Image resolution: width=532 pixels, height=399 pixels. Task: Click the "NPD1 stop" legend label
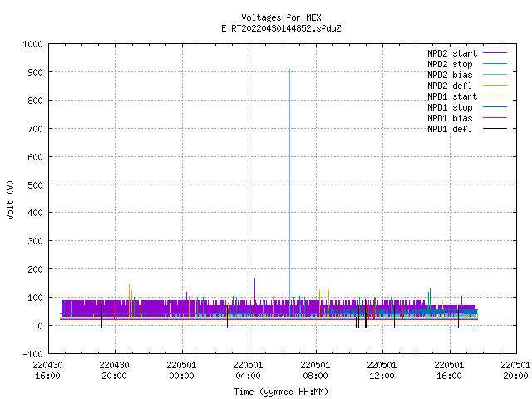450,107
